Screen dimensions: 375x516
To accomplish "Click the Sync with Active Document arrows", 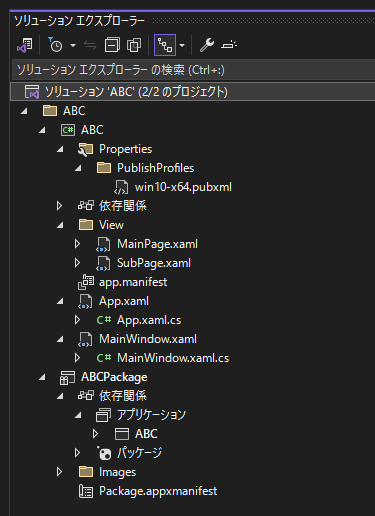I will point(90,45).
